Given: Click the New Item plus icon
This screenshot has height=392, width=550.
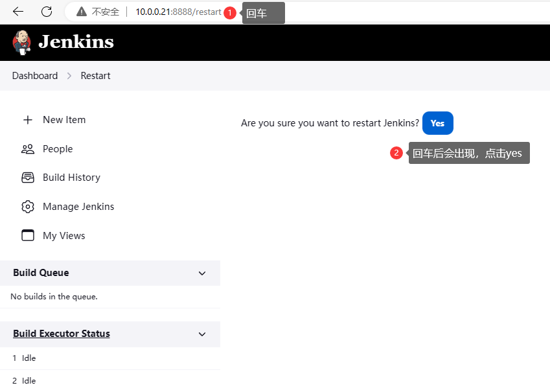Looking at the screenshot, I should (x=28, y=120).
